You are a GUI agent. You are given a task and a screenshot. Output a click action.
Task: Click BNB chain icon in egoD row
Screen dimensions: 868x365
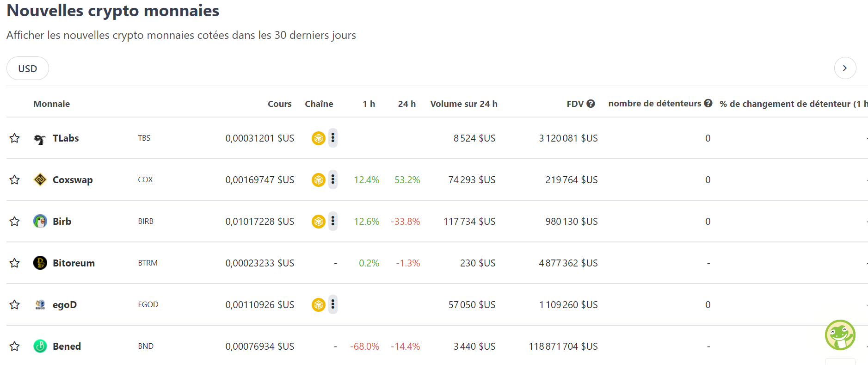point(319,304)
